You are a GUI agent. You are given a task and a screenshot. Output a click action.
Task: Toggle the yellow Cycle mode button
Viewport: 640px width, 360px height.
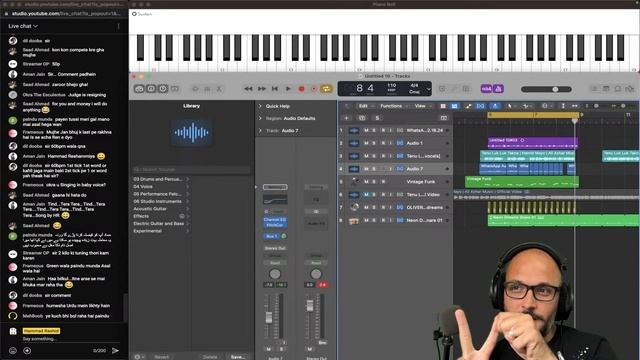tap(326, 89)
